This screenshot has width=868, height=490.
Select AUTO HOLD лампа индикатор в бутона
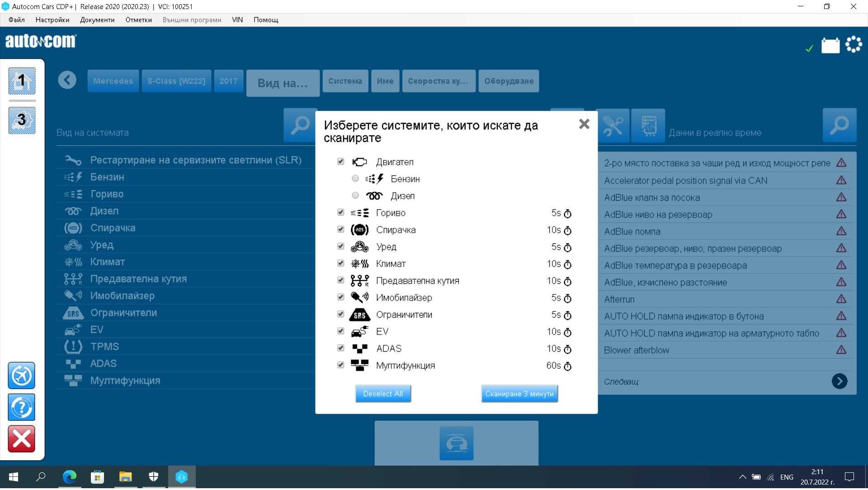[x=726, y=316]
